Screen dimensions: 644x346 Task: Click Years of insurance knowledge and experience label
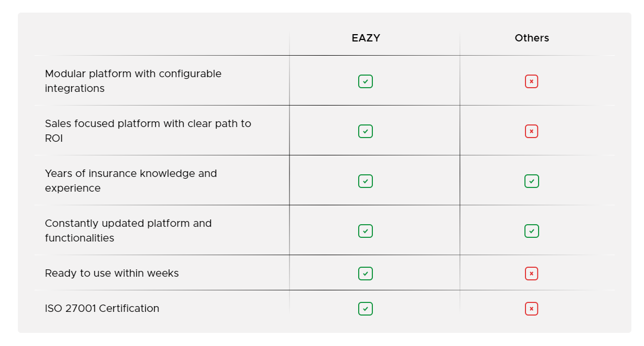pos(131,181)
